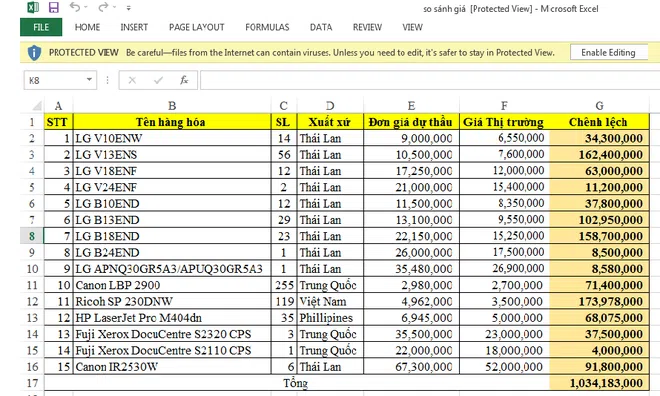Screen dimensions: 660x396
Task: Select the 'Việt Nam' origin cell
Action: click(x=330, y=301)
